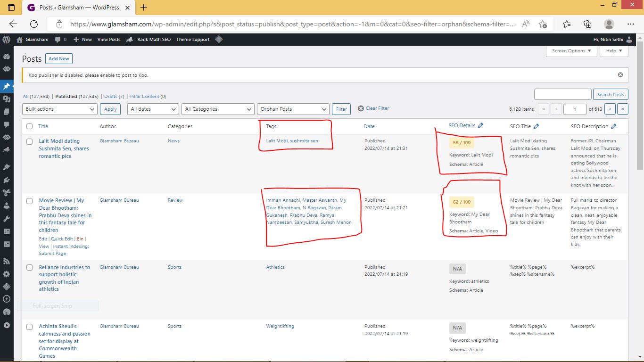This screenshot has height=362, width=644.
Task: Click the browser address bar URL
Action: 292,24
